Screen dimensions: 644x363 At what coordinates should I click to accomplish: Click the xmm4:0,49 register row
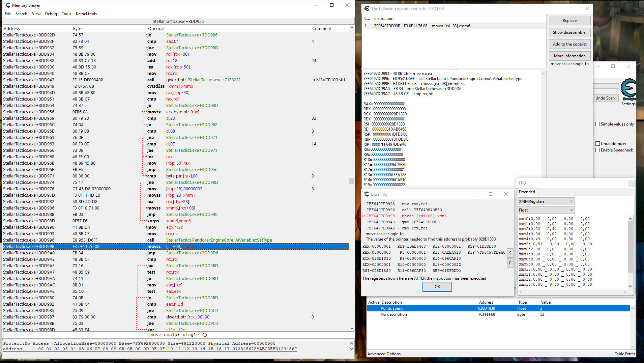click(554, 239)
